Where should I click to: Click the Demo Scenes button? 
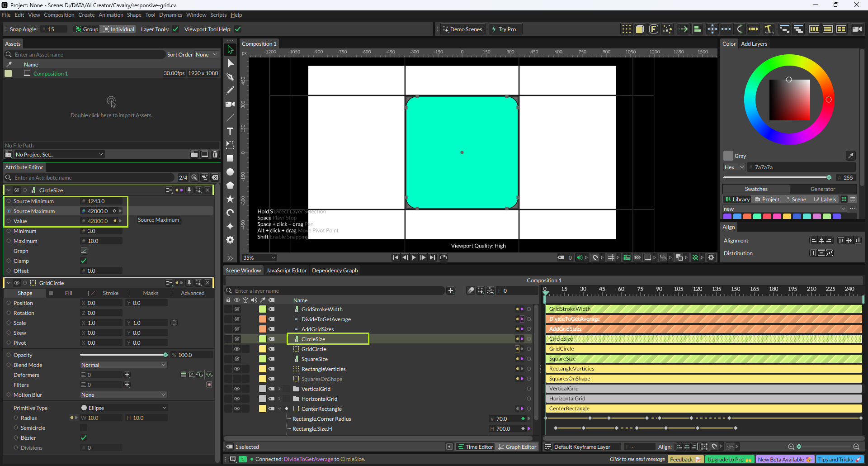click(x=462, y=29)
